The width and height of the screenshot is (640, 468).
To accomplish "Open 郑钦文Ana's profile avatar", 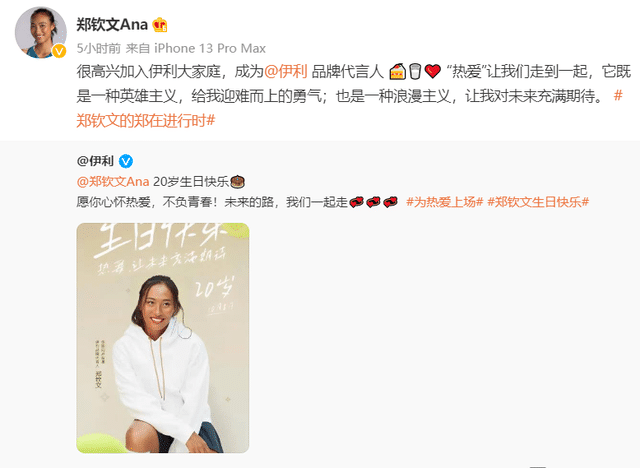I will [40, 32].
